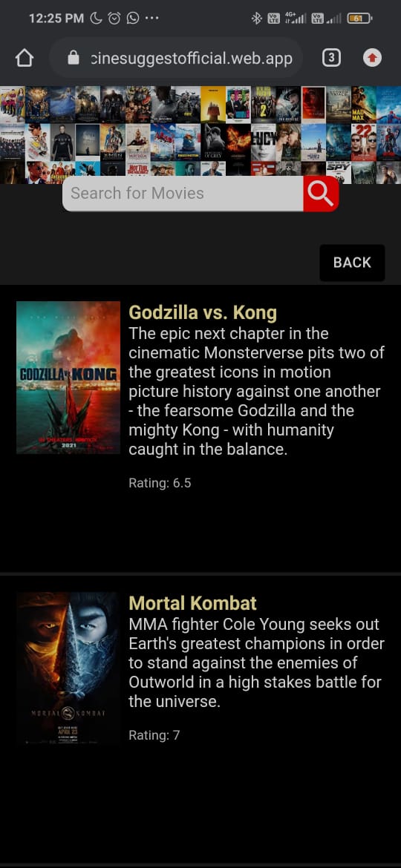Tap the three-dots notification overflow icon
Image resolution: width=401 pixels, height=868 pixels.
(151, 19)
